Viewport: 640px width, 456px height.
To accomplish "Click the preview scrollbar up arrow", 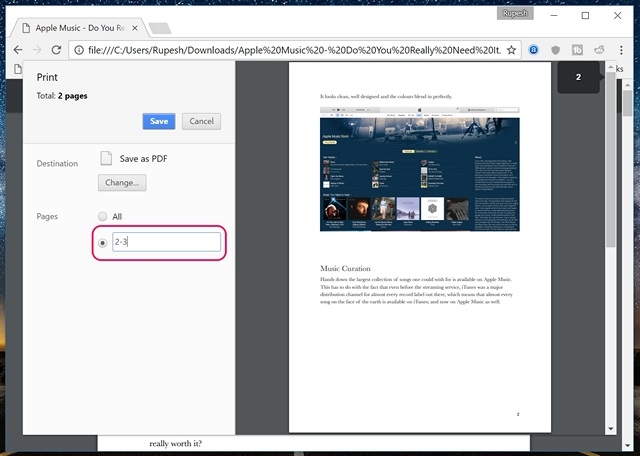I will [x=611, y=68].
